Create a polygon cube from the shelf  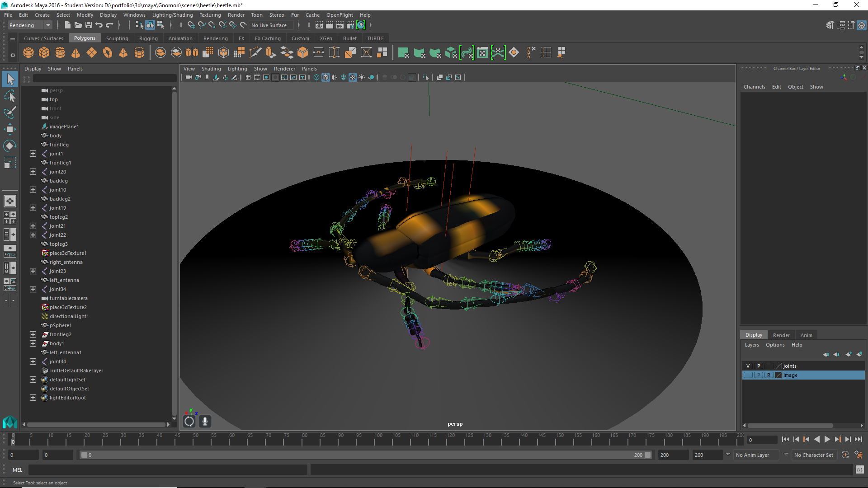[44, 52]
